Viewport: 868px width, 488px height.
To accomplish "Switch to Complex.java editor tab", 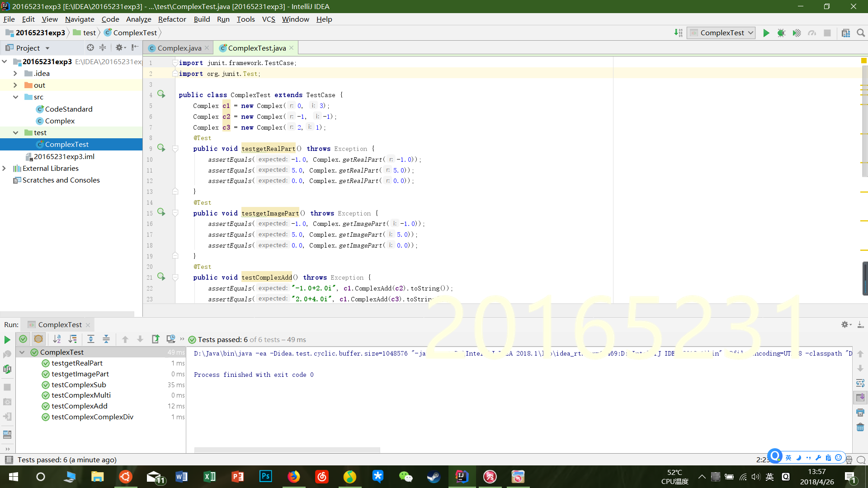I will pyautogui.click(x=179, y=48).
